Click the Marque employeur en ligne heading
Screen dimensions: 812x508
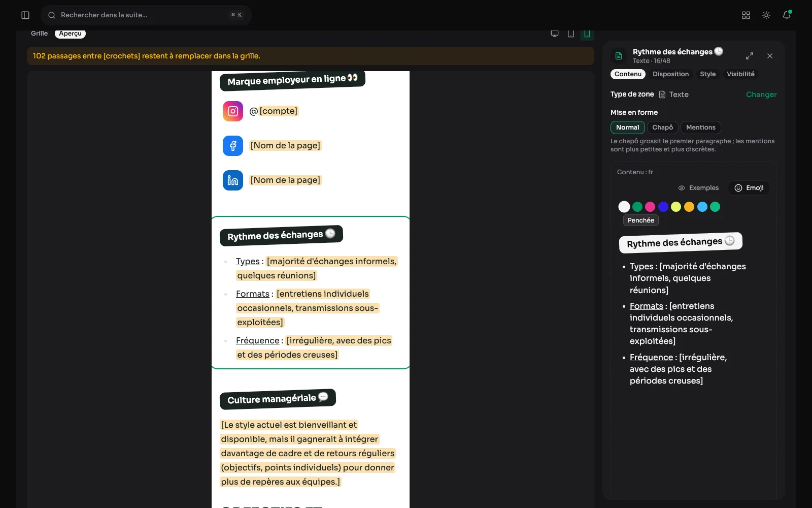292,80
